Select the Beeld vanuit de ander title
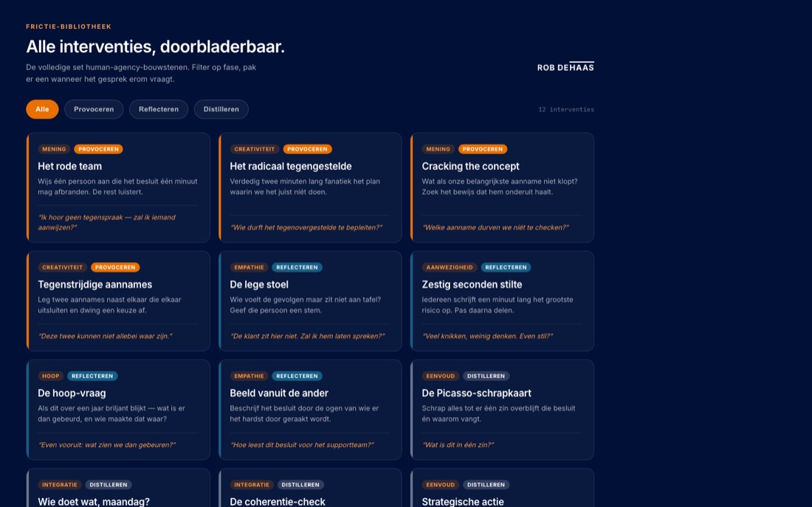 pyautogui.click(x=279, y=393)
